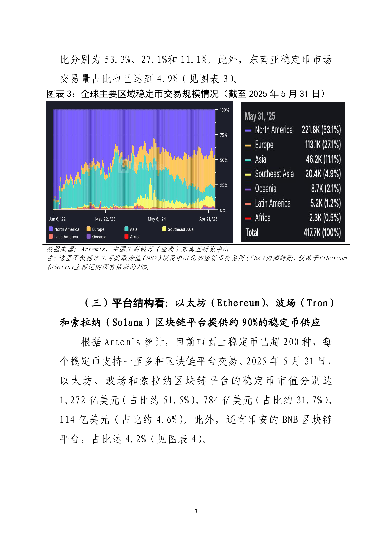Click the Europe color marker in tooltip panel
Screen dimensions: 392x555
(248, 146)
